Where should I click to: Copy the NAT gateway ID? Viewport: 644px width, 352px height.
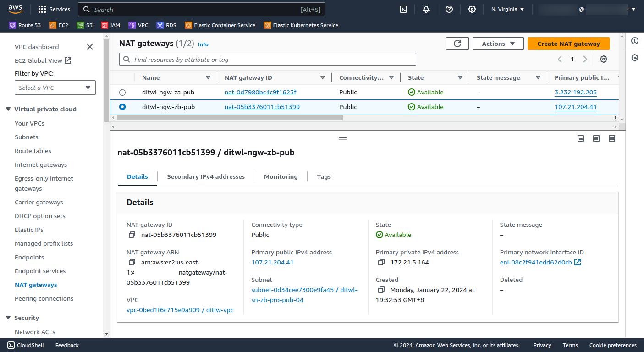coord(132,235)
